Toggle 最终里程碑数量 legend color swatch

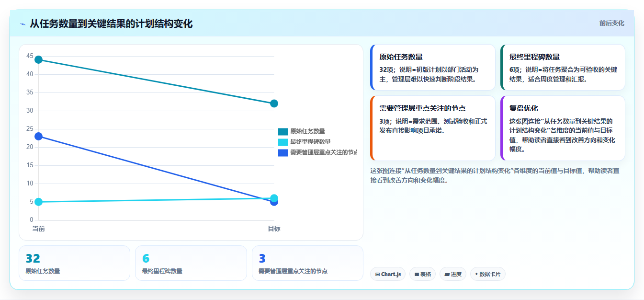pos(283,142)
